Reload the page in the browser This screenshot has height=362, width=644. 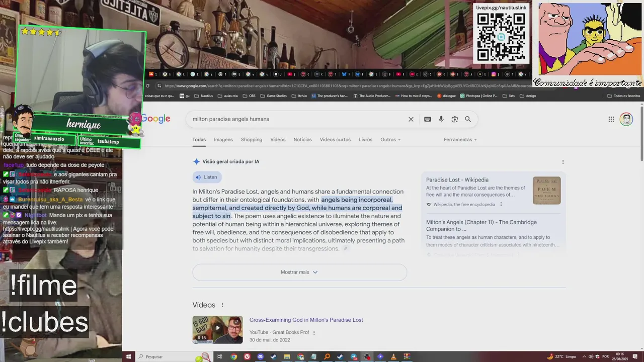147,85
